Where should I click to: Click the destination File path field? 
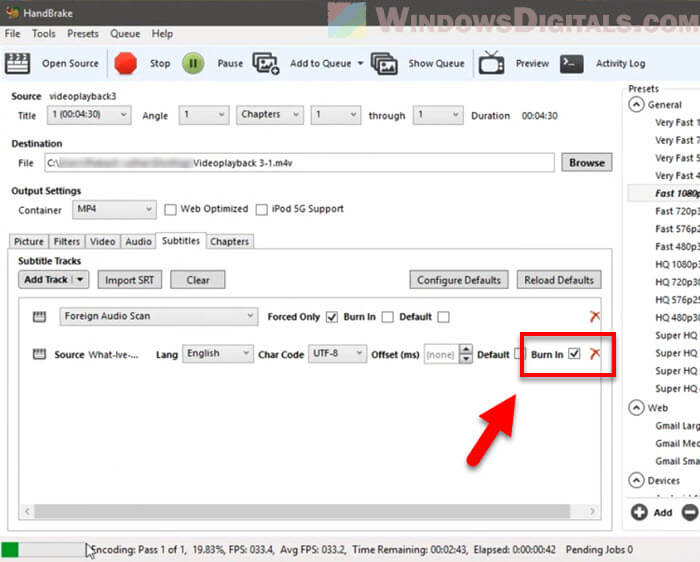click(300, 163)
